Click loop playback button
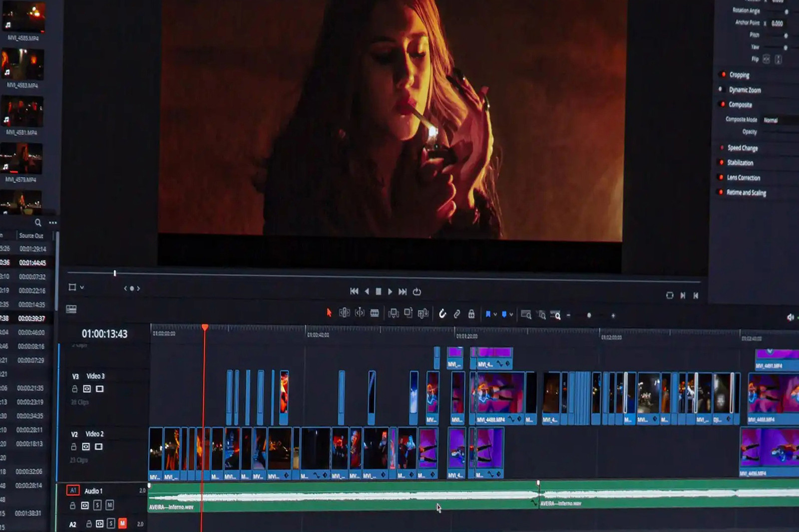 pyautogui.click(x=417, y=291)
